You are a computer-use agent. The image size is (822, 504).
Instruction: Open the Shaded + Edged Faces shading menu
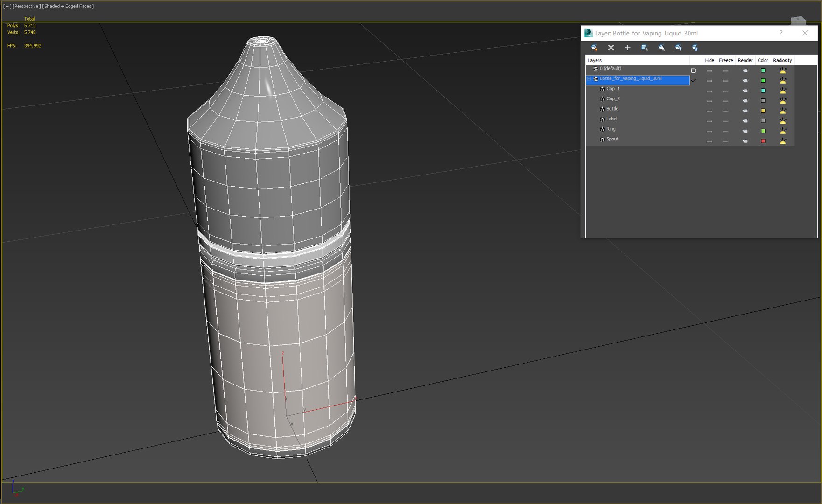tap(68, 6)
